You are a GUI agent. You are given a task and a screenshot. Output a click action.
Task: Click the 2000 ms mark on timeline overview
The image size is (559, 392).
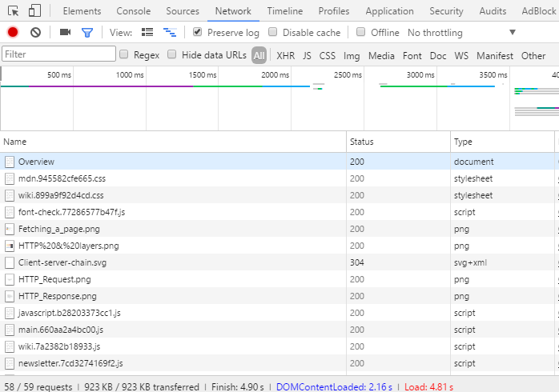pos(275,75)
